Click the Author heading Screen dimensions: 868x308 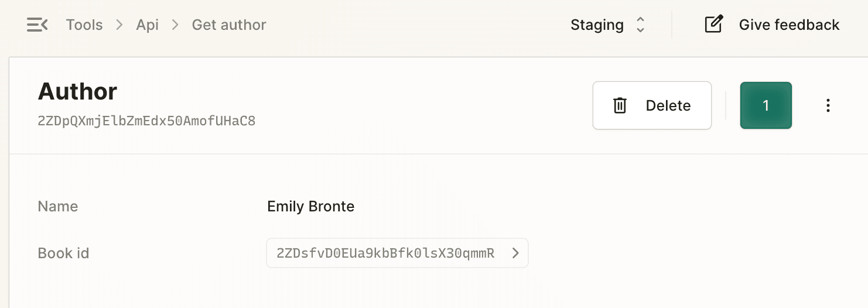(77, 91)
